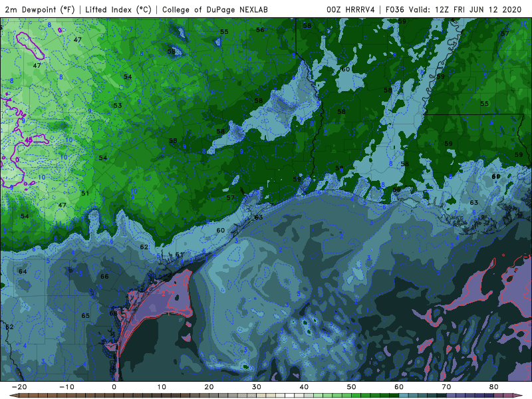This screenshot has height=399, width=532.
Task: Click the '0' color scale label
Action: [114, 387]
